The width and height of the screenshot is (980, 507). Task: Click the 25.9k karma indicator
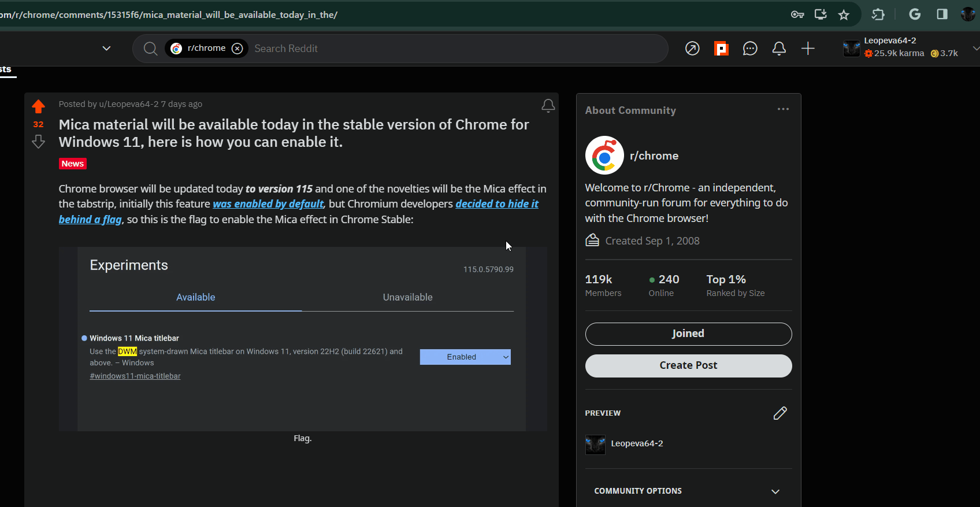point(894,53)
